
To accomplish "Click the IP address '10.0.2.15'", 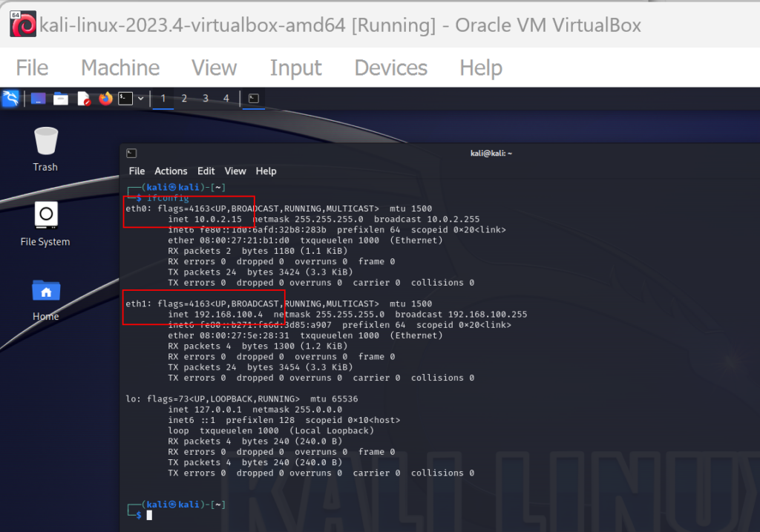I will (218, 219).
